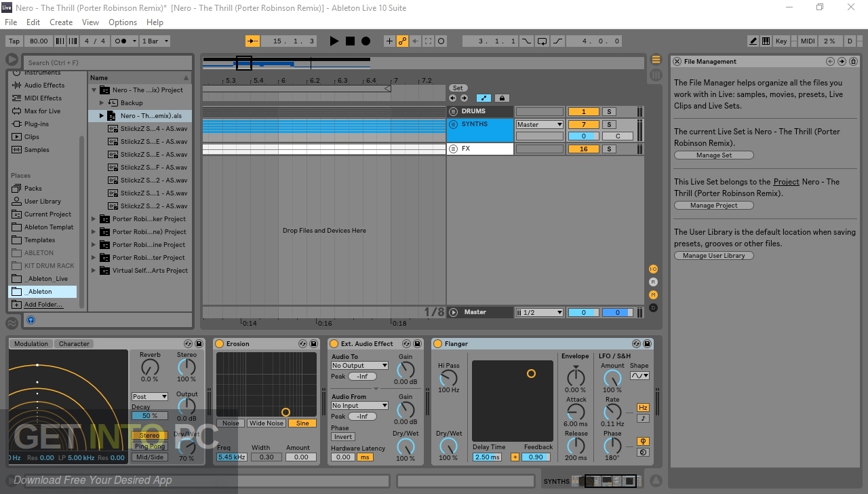
Task: Switch to Session view selector icon
Action: click(656, 75)
